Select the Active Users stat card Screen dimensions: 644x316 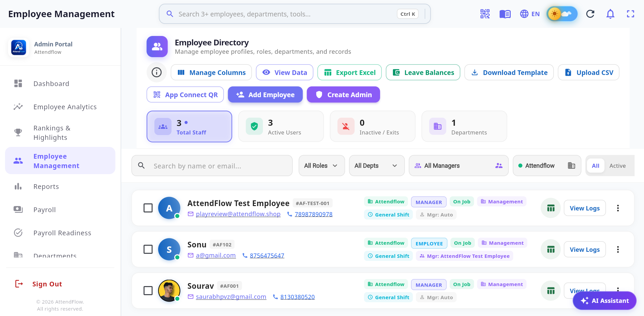(281, 126)
